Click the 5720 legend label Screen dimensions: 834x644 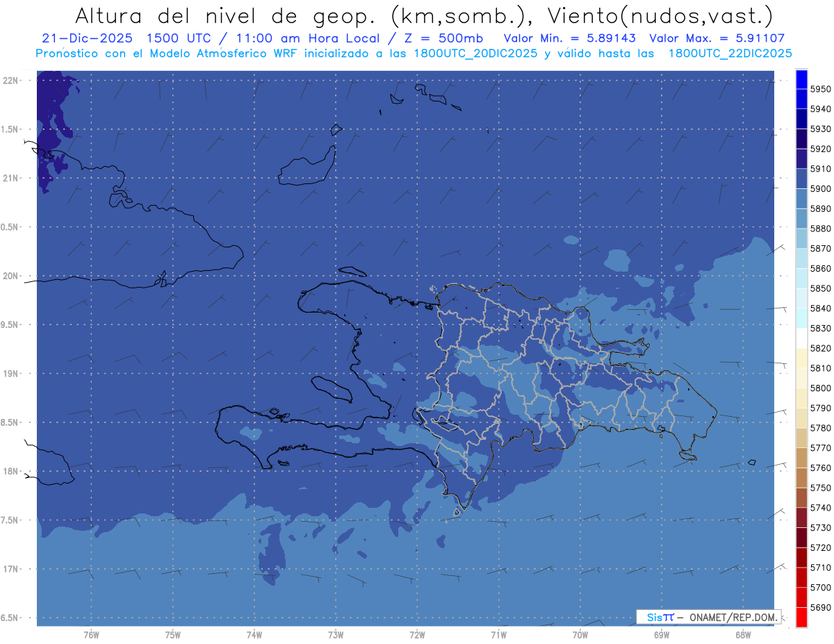click(x=820, y=548)
